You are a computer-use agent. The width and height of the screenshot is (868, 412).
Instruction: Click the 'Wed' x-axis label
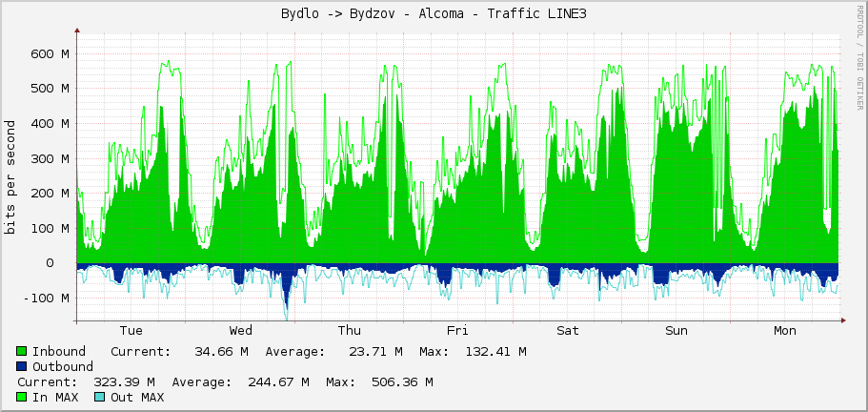tap(241, 331)
